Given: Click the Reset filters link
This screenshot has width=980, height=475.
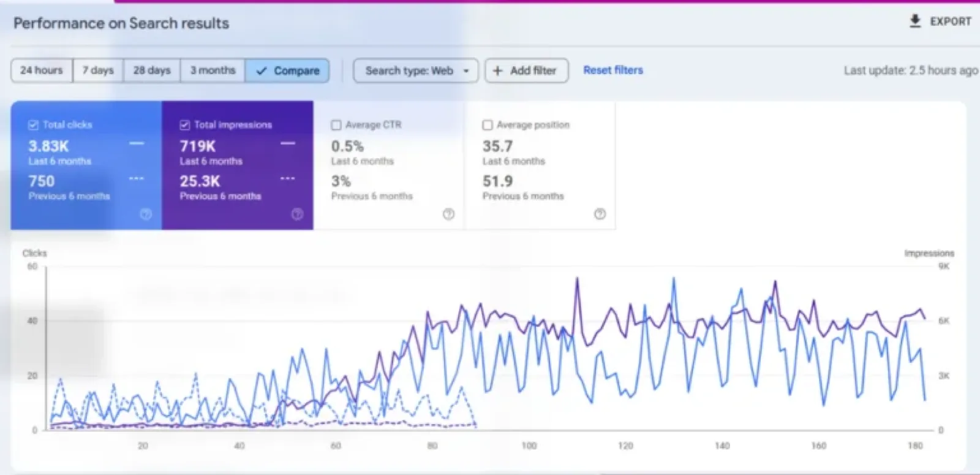Looking at the screenshot, I should tap(613, 70).
